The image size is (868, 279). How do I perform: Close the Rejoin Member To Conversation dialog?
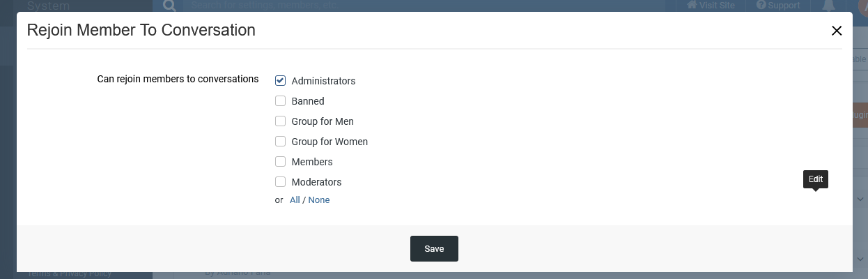[837, 31]
